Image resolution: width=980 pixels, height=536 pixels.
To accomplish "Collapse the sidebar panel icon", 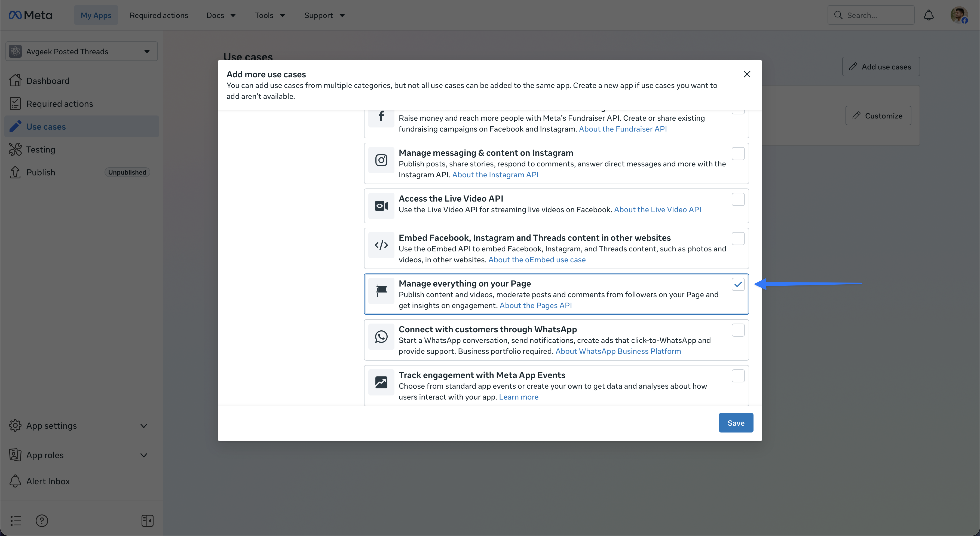I will click(147, 520).
